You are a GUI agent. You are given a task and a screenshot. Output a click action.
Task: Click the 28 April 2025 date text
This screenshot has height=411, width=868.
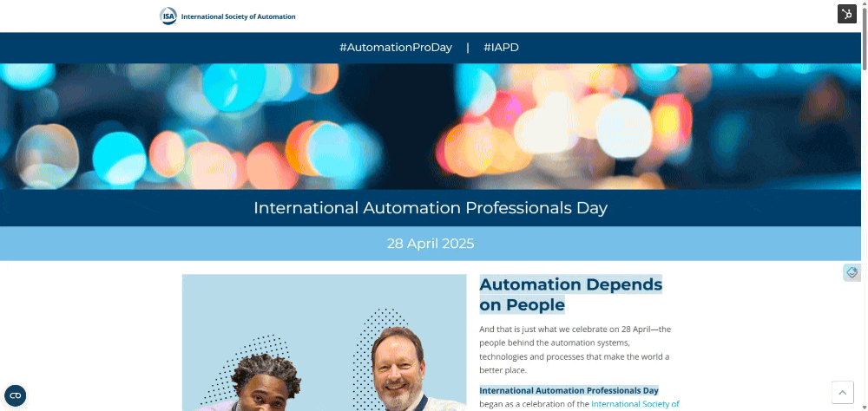(x=431, y=244)
